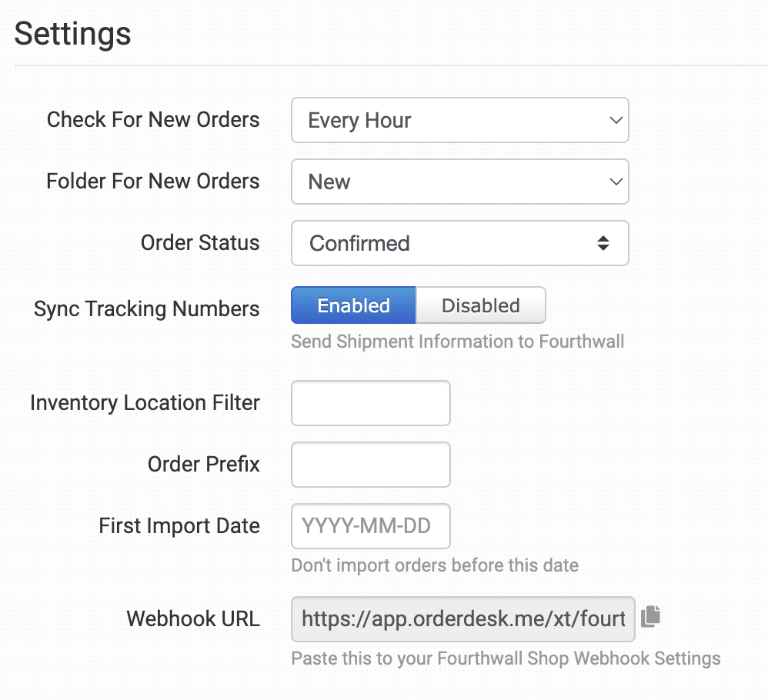
Task: Click the Sync Tracking Numbers label
Action: (x=146, y=309)
